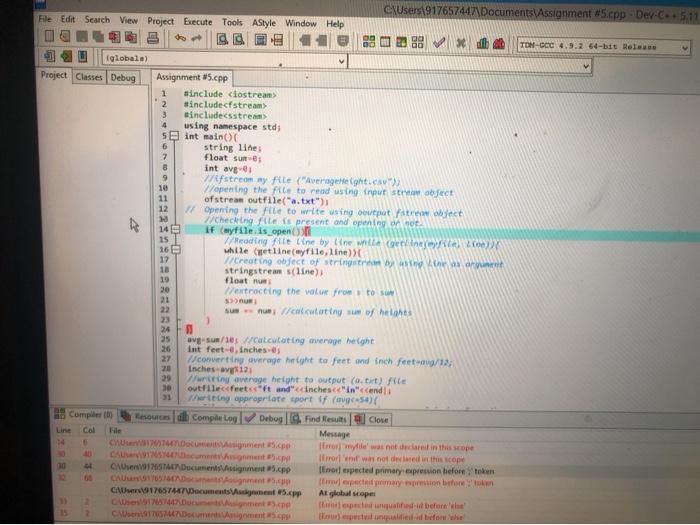
Task: Click the Find magnifier icon
Action: pos(222,39)
